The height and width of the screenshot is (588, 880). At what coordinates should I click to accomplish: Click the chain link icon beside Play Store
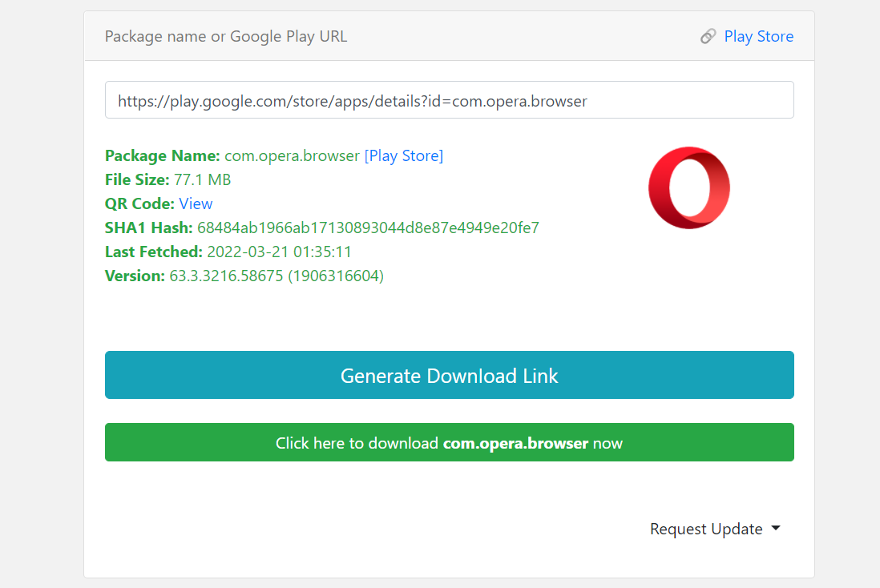pyautogui.click(x=708, y=36)
